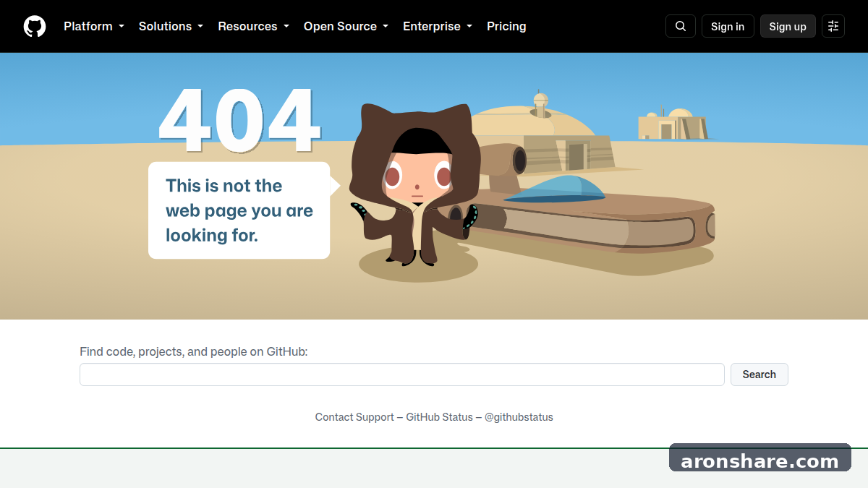868x488 pixels.
Task: Click the Sign in button
Action: pos(728,26)
